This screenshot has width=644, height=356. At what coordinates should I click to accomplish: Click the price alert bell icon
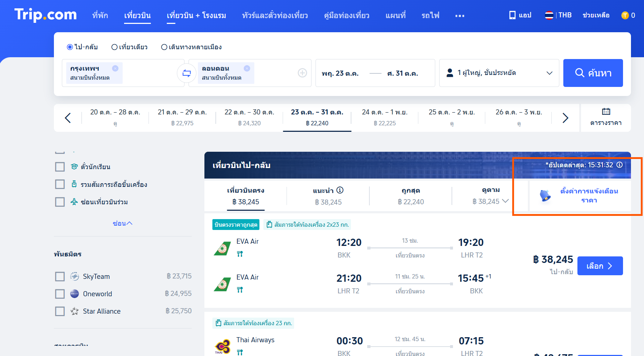(545, 195)
